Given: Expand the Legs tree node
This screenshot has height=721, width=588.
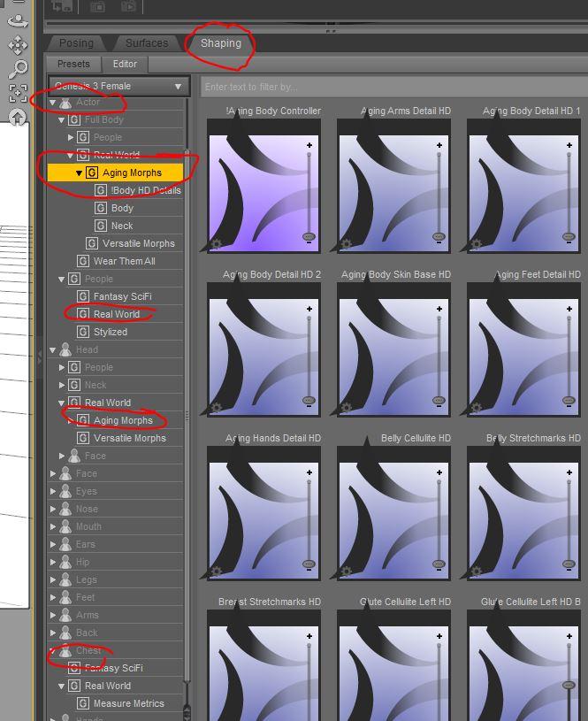Looking at the screenshot, I should [52, 580].
